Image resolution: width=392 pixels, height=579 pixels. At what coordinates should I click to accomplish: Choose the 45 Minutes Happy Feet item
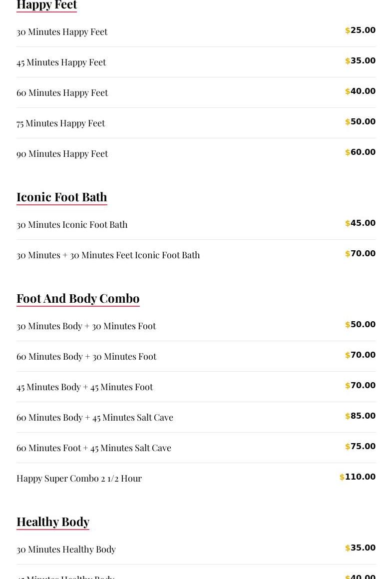click(x=61, y=62)
